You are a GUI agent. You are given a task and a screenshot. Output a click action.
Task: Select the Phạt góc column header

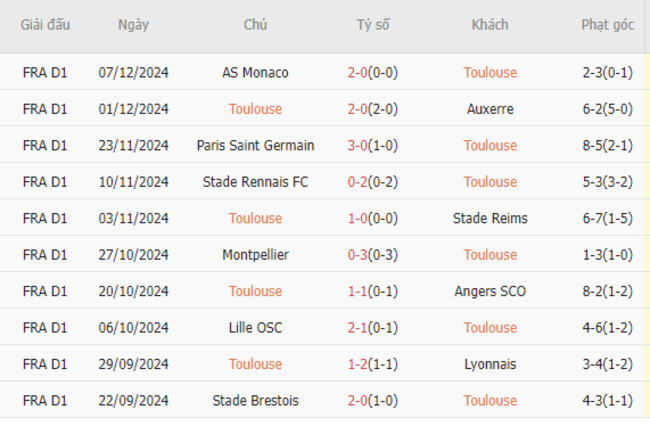click(x=607, y=25)
